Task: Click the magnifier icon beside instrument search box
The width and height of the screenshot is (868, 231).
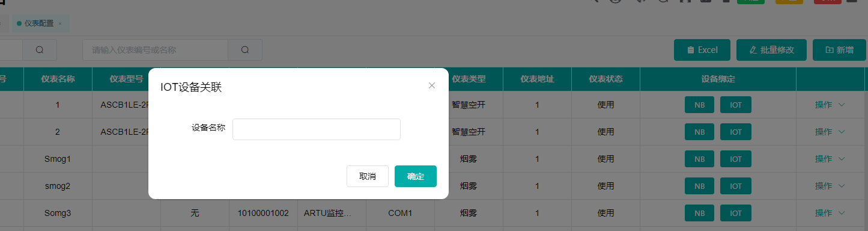Action: click(x=245, y=50)
